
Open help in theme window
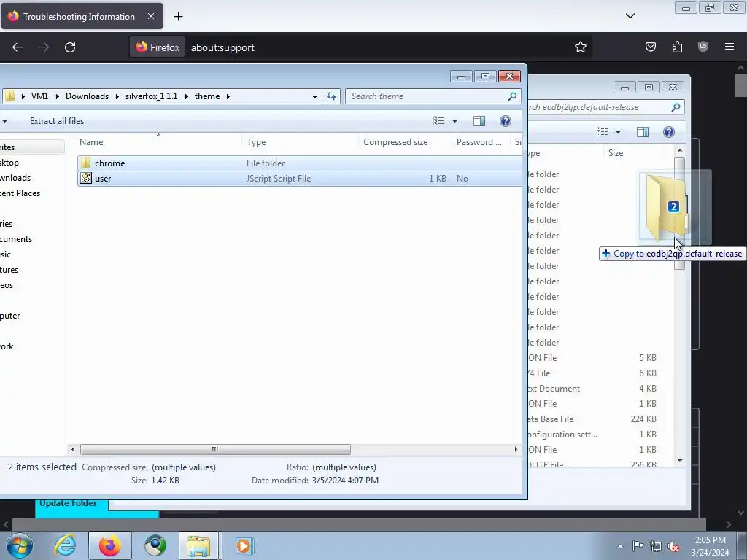[x=506, y=121]
